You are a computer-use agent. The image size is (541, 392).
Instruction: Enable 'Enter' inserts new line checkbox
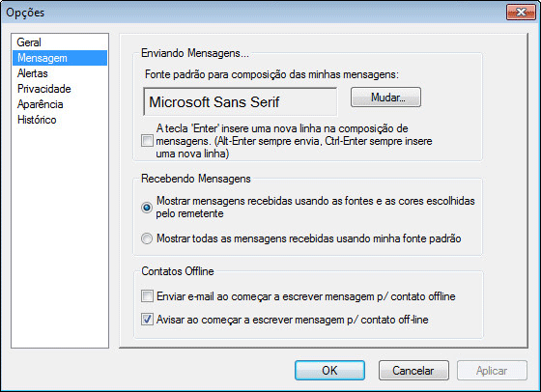[147, 141]
